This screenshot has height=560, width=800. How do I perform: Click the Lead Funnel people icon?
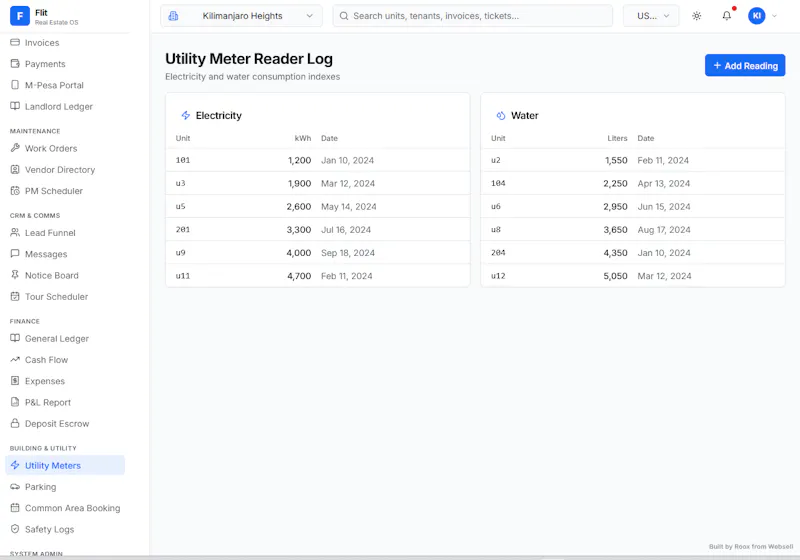pyautogui.click(x=15, y=233)
